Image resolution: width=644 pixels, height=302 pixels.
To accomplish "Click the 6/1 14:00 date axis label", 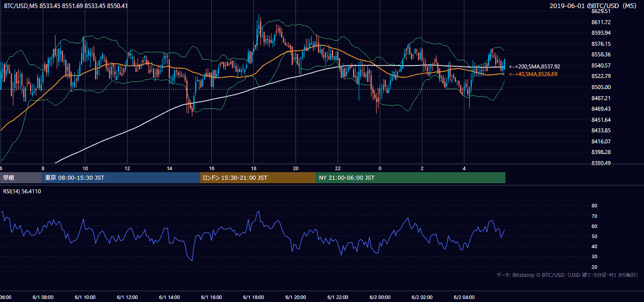I will tap(169, 297).
